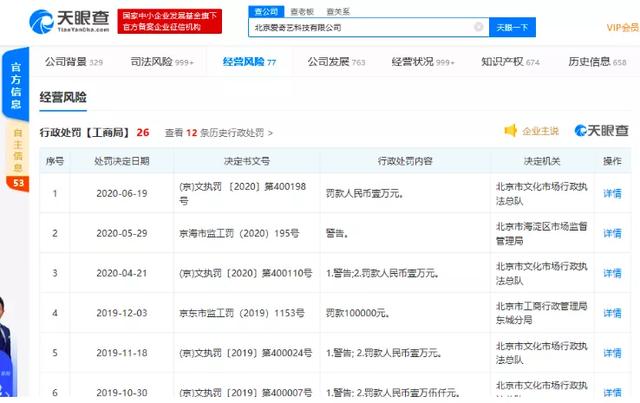View 12 historical administrative penalties link
640x403 pixels.
[x=219, y=133]
